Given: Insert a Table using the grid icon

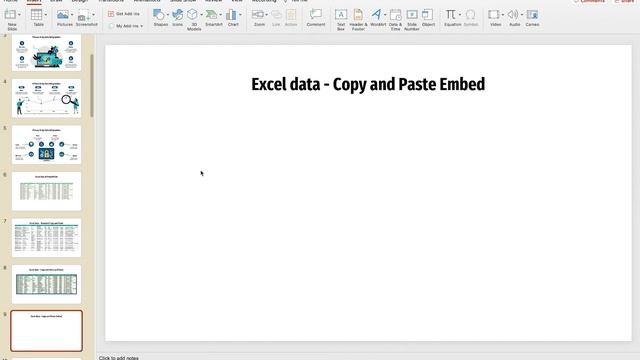Looking at the screenshot, I should (36, 15).
